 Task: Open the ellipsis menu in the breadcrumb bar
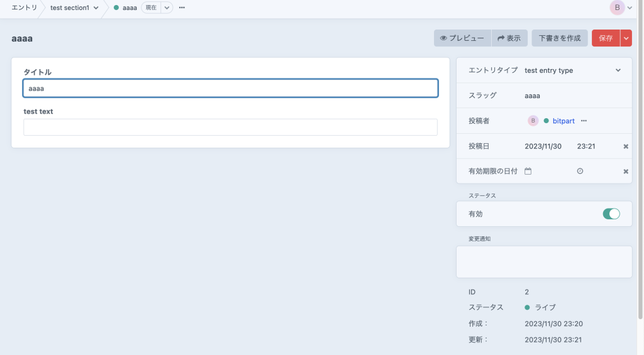coord(182,8)
